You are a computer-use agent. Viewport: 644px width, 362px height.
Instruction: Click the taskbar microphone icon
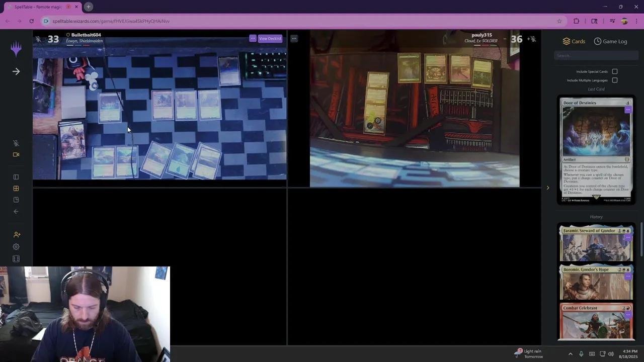point(581,354)
